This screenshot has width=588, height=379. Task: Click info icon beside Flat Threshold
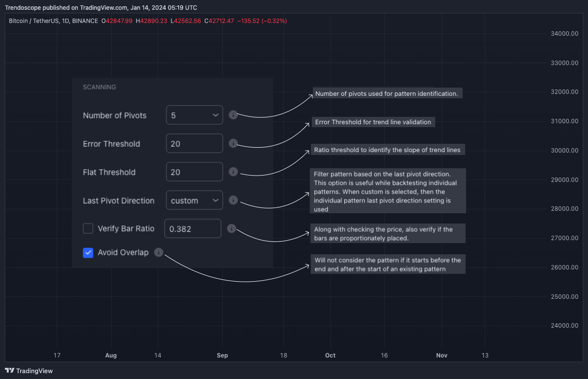click(234, 172)
